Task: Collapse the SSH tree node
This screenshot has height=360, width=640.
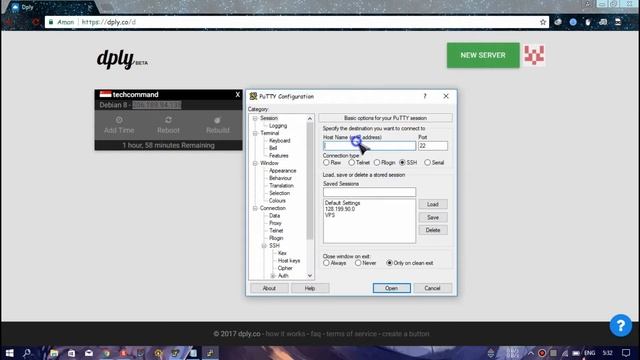Action: point(264,246)
